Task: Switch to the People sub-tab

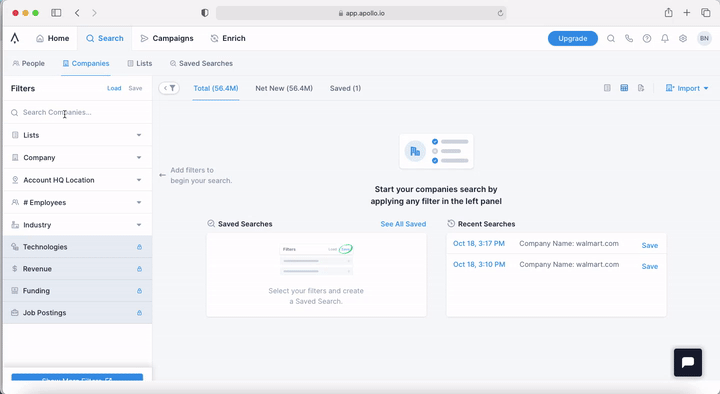Action: pos(28,63)
